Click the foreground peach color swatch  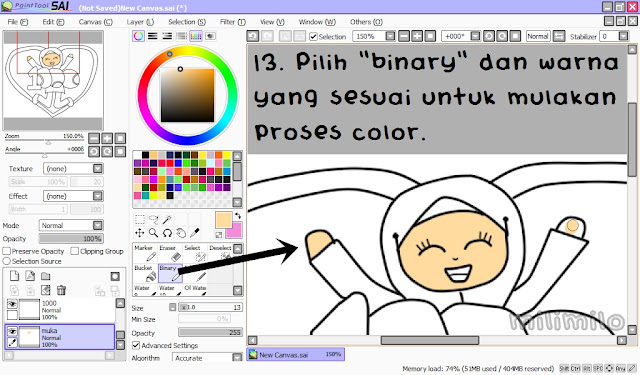tap(222, 220)
